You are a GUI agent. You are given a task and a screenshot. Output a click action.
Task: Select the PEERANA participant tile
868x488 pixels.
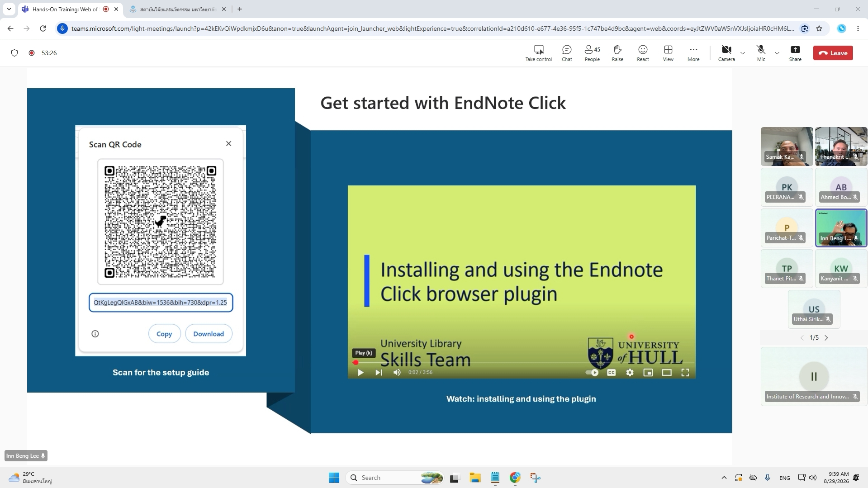click(x=787, y=187)
